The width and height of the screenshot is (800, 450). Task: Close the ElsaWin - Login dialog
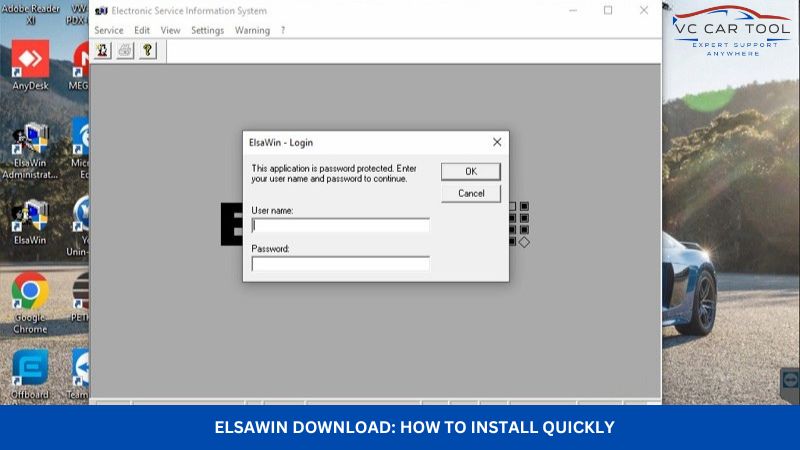(497, 142)
